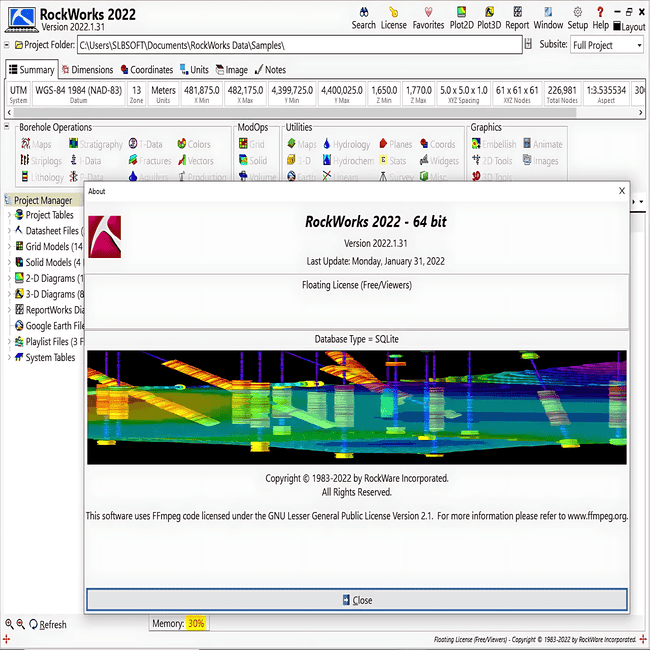This screenshot has height=650, width=650.
Task: Open the Help question mark
Action: (x=600, y=18)
